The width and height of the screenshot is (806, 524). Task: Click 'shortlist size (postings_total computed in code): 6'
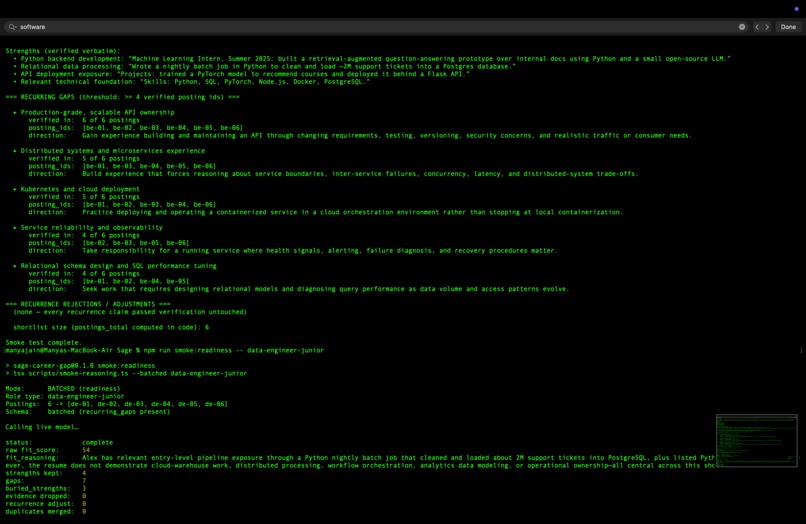[x=111, y=327]
